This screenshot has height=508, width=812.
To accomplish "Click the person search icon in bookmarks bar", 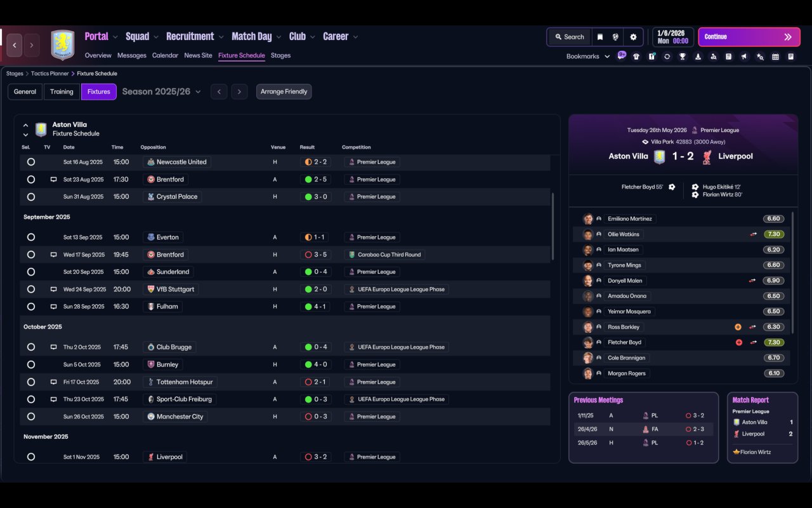I will [x=713, y=57].
